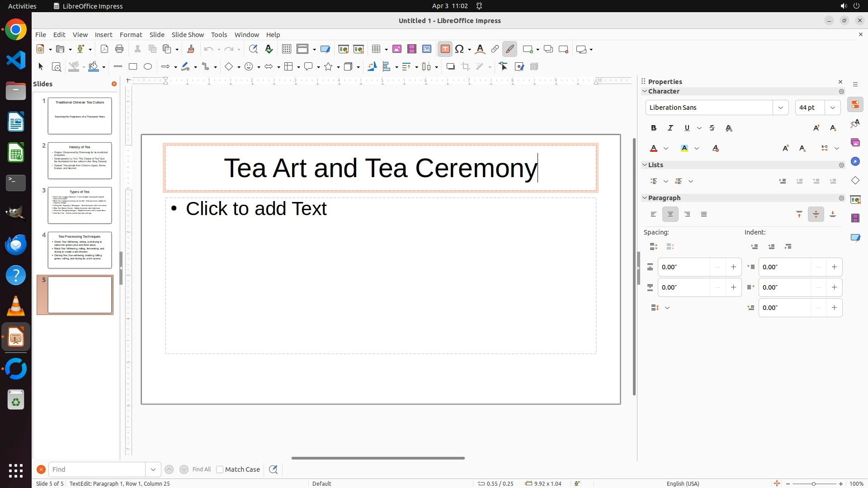Image resolution: width=868 pixels, height=488 pixels.
Task: Open the font size dropdown
Action: pyautogui.click(x=833, y=108)
